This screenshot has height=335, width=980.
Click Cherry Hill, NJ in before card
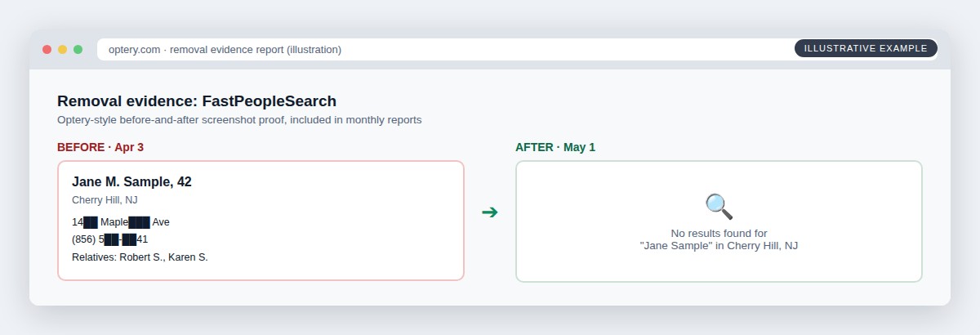[105, 200]
